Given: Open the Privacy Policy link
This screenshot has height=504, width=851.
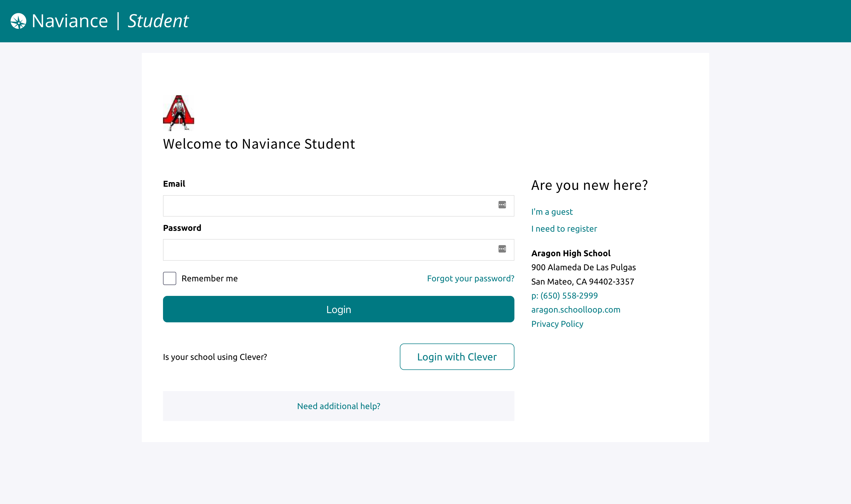Looking at the screenshot, I should pos(557,324).
